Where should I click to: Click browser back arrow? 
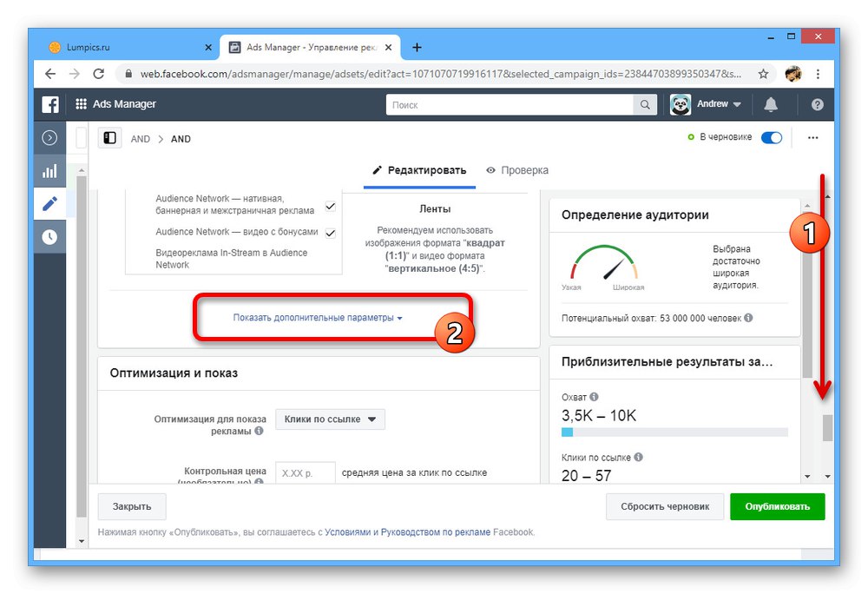[50, 74]
